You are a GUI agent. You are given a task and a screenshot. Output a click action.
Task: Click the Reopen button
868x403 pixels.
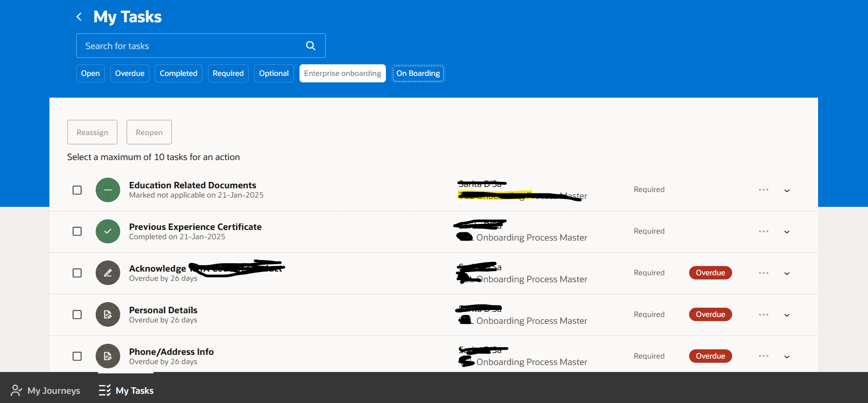tap(149, 132)
